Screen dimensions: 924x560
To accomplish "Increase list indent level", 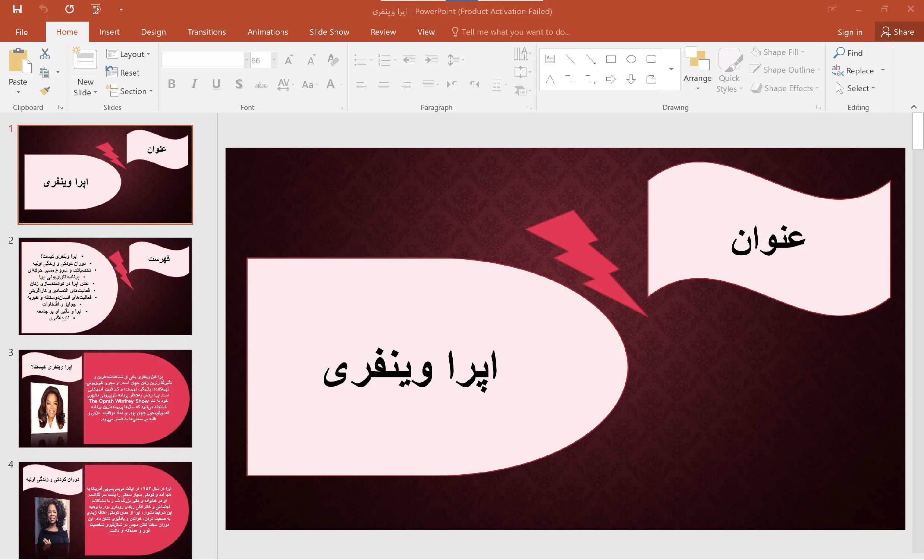I will (x=432, y=60).
